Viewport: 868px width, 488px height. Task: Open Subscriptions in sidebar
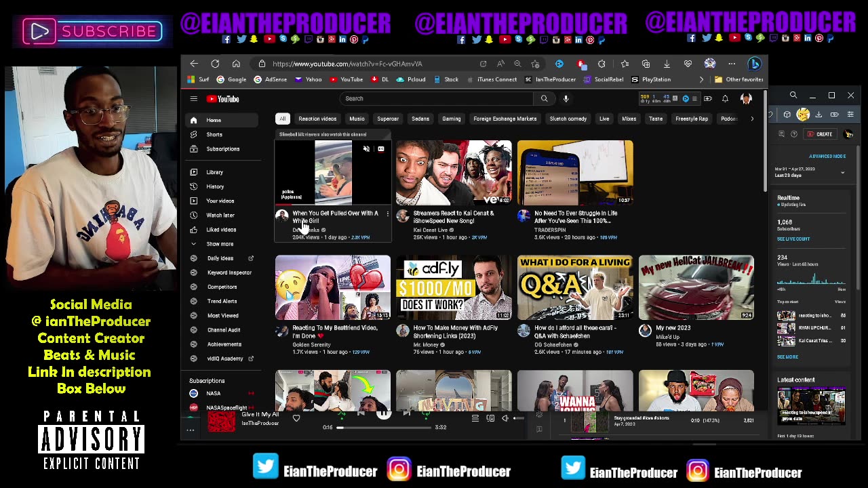(x=222, y=148)
